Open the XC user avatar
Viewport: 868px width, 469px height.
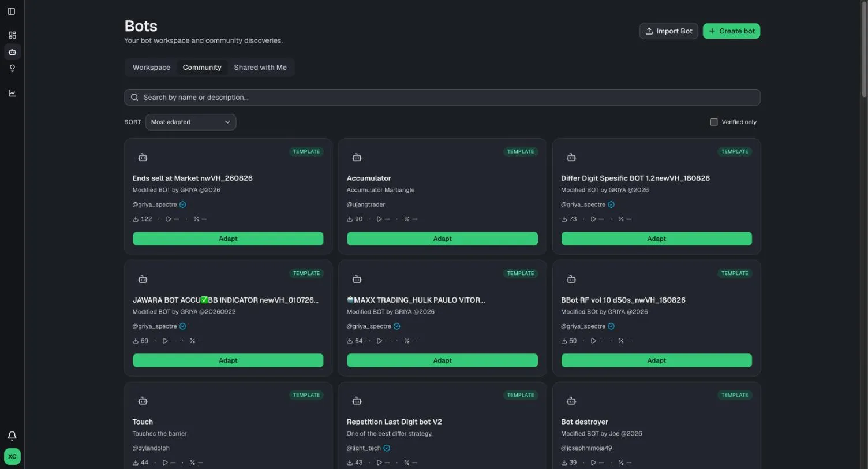pos(12,456)
